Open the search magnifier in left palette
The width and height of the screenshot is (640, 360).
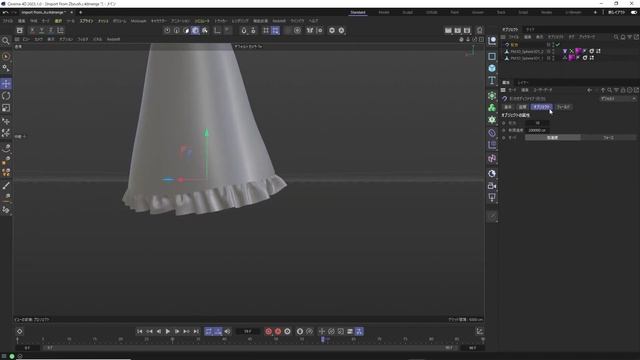coord(6,41)
